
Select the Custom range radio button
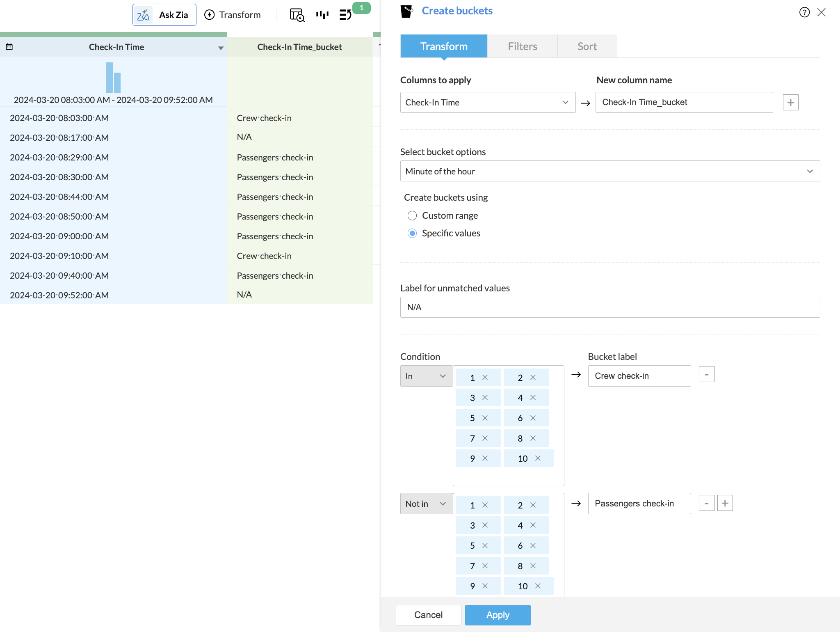(412, 216)
